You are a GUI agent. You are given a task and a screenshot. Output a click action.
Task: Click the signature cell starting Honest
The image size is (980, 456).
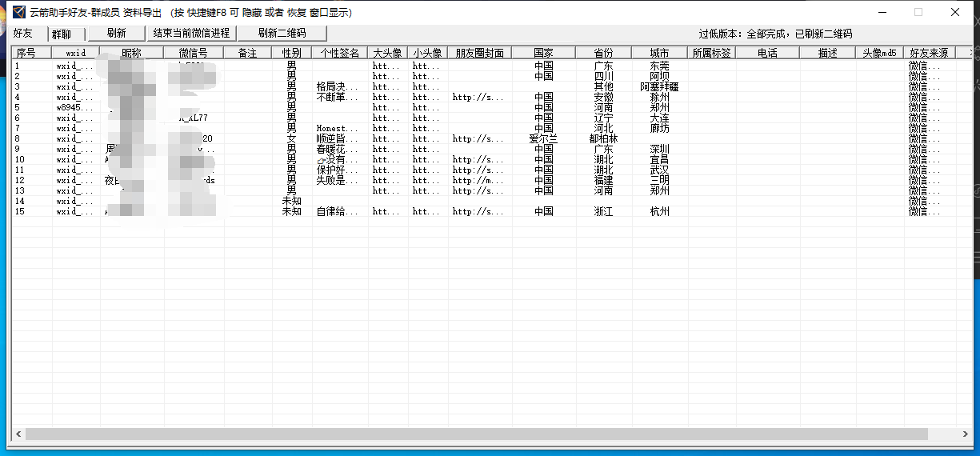pyautogui.click(x=339, y=128)
